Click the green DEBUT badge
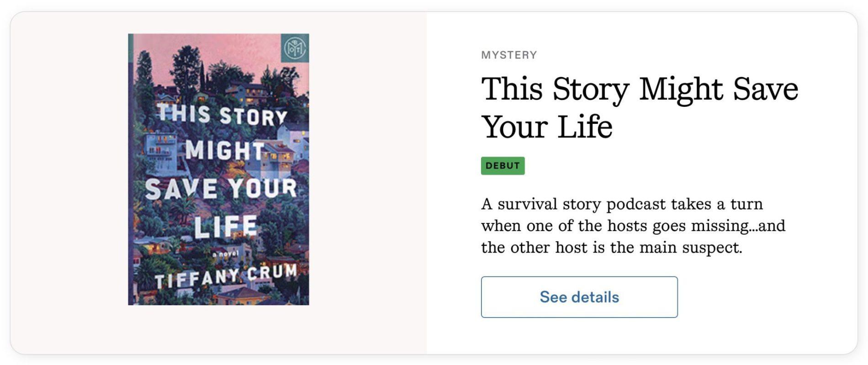Viewport: 868px width, 365px height. pyautogui.click(x=503, y=165)
